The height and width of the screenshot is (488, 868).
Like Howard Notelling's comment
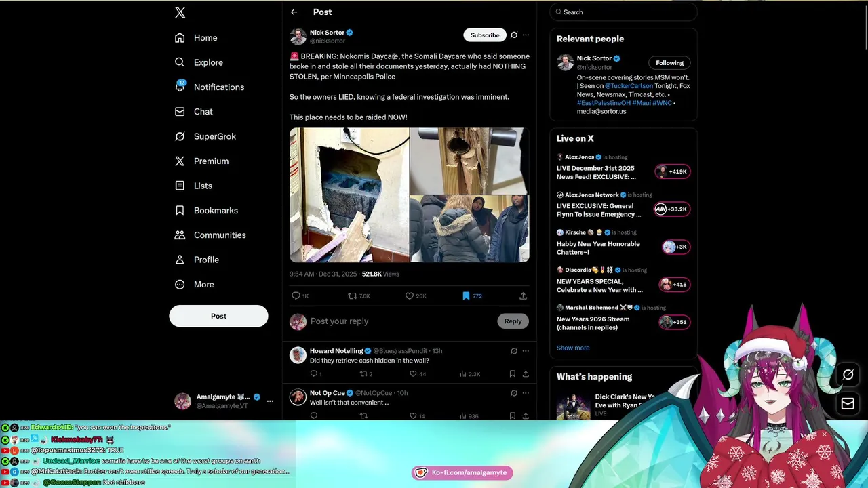418,374
